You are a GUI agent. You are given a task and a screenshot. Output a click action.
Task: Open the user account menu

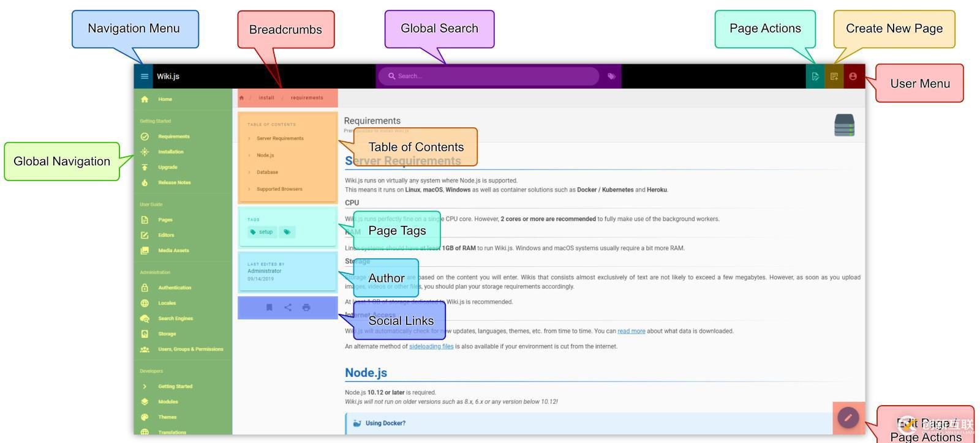853,76
